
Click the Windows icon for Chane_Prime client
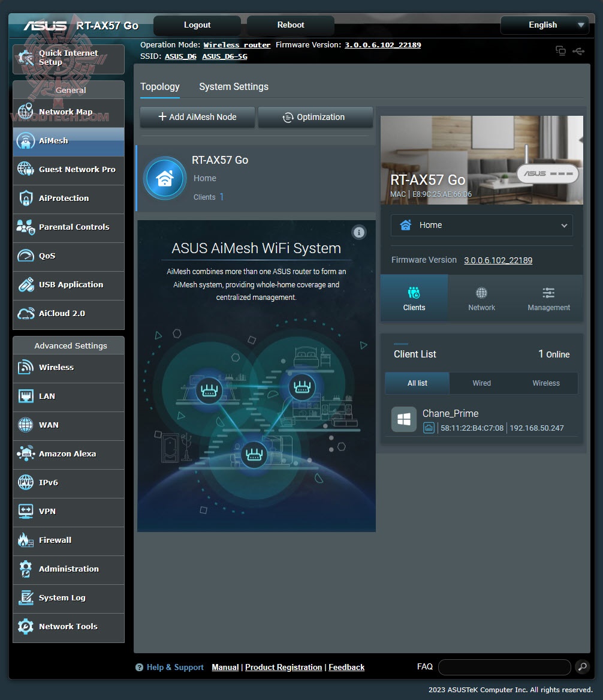click(403, 419)
